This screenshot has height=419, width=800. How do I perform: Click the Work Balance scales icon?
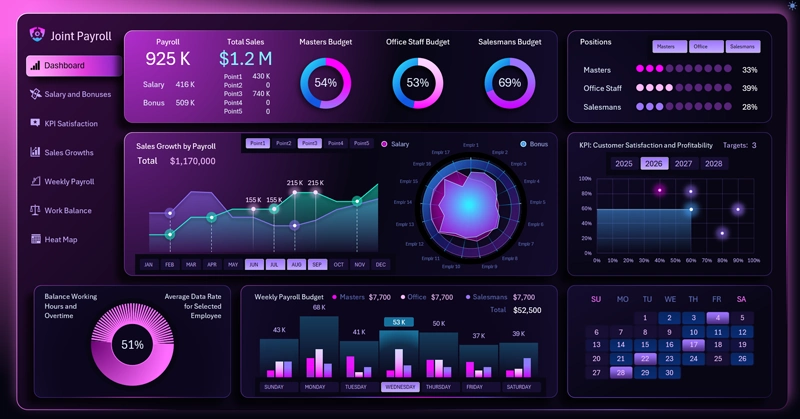point(35,210)
